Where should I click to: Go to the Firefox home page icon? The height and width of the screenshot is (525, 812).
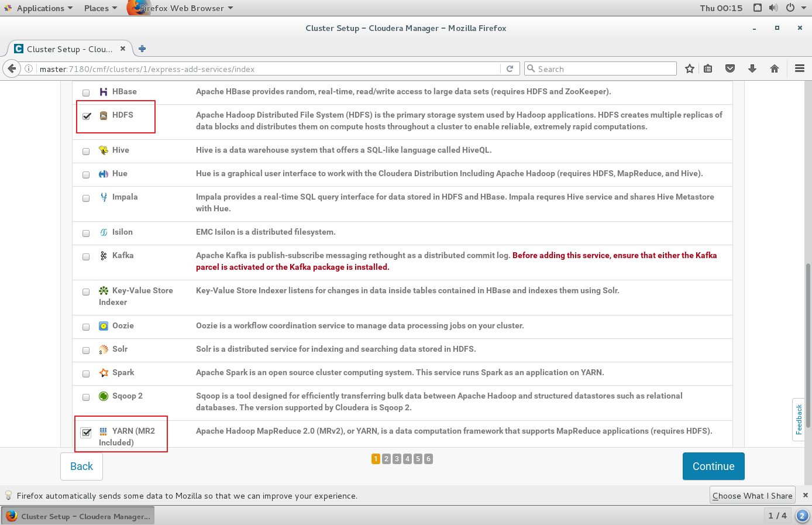pos(775,68)
